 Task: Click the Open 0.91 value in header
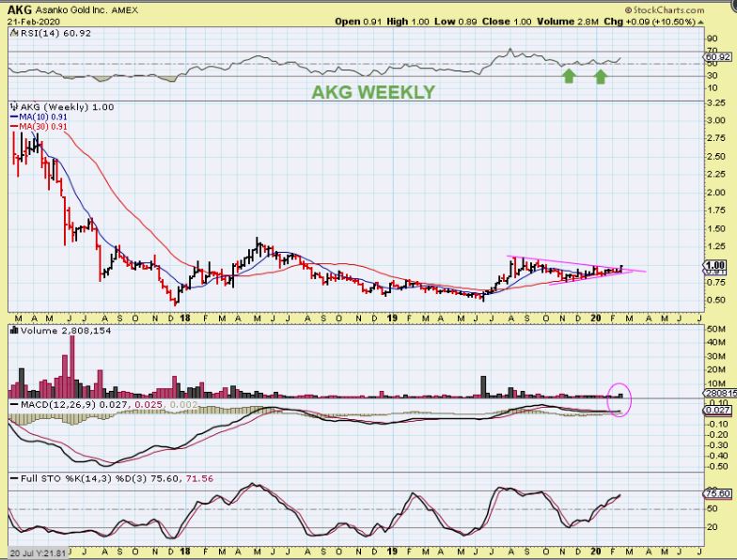(x=359, y=22)
